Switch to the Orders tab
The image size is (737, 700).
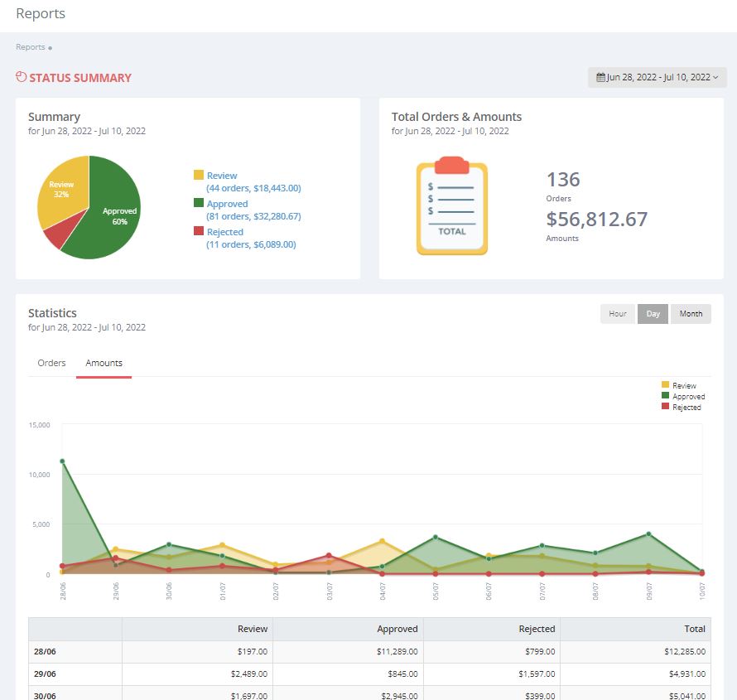coord(51,363)
